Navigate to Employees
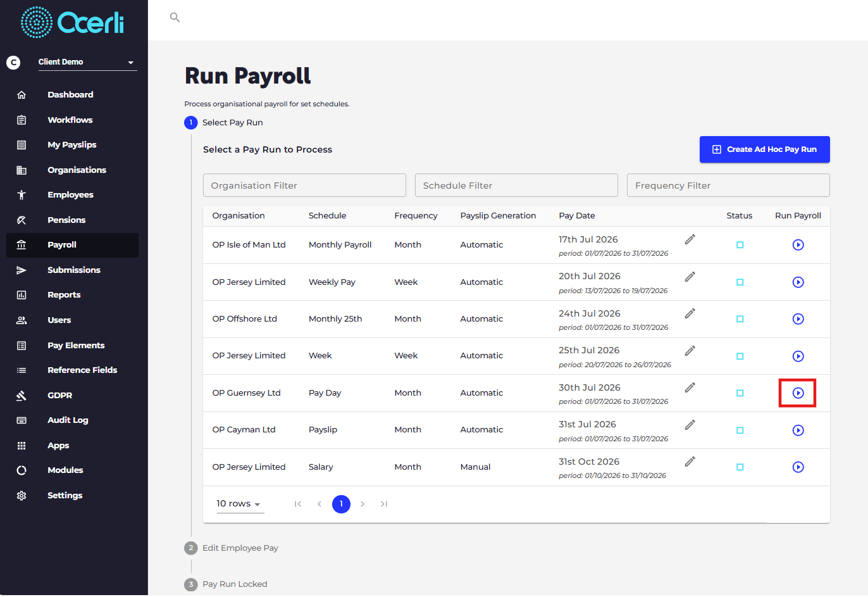868x597 pixels. 70,195
